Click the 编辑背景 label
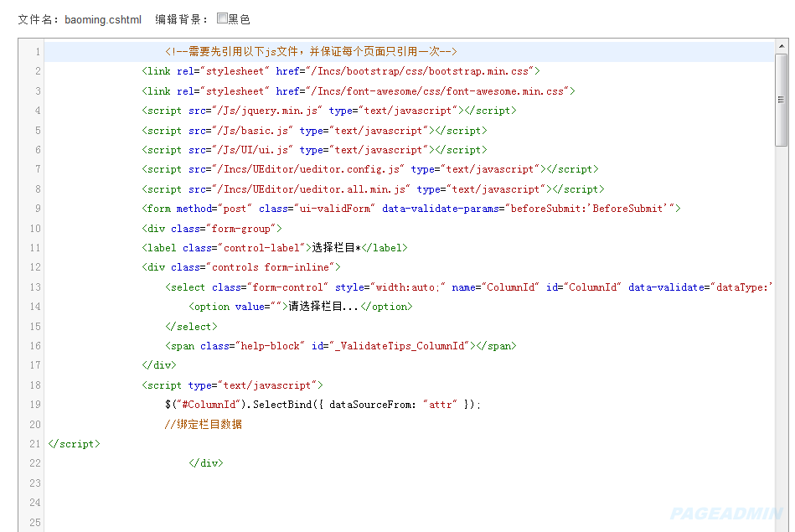The height and width of the screenshot is (532, 795). click(x=182, y=20)
